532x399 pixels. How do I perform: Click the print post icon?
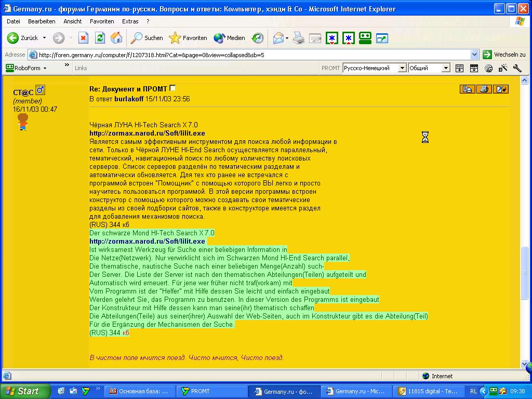[484, 89]
